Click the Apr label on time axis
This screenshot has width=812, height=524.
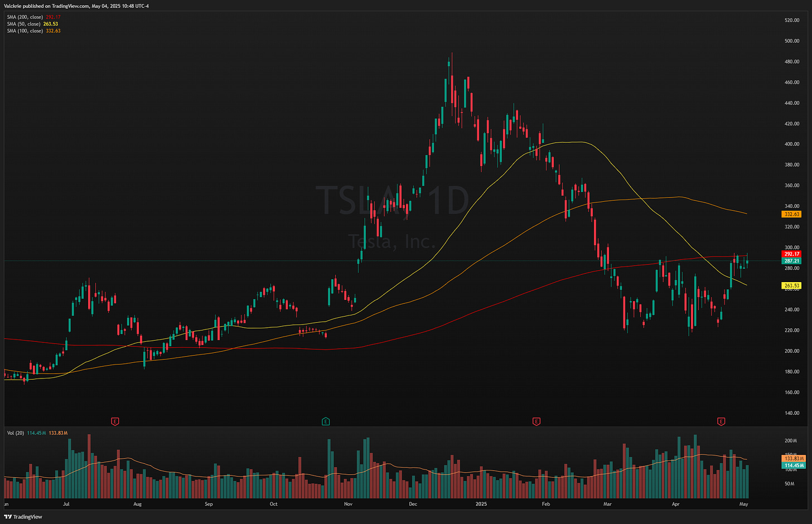pos(676,504)
